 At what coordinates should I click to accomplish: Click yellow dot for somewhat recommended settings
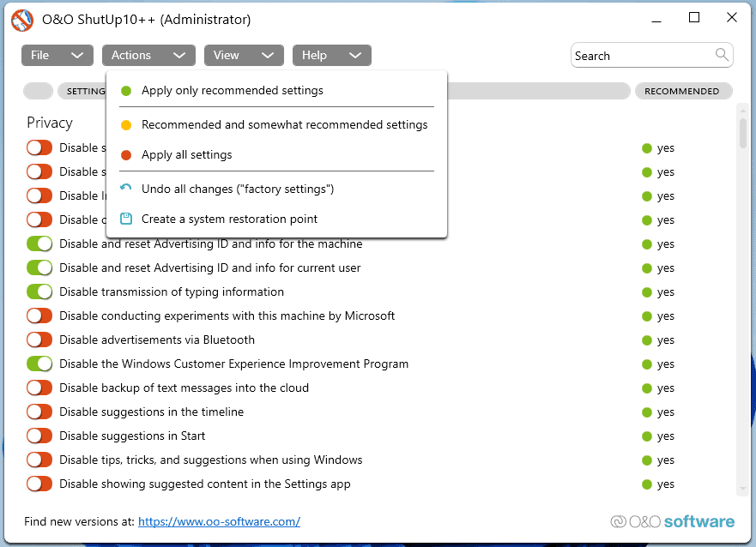126,125
